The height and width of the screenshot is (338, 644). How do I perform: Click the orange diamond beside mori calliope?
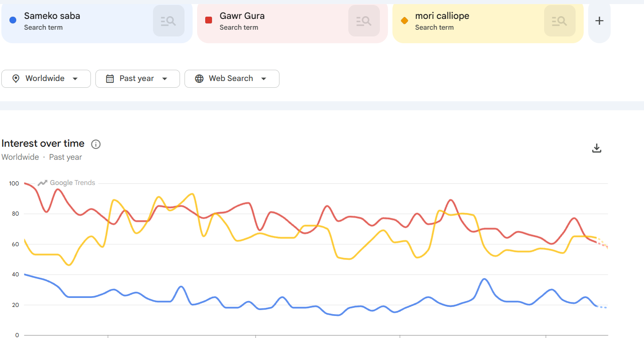(x=404, y=20)
